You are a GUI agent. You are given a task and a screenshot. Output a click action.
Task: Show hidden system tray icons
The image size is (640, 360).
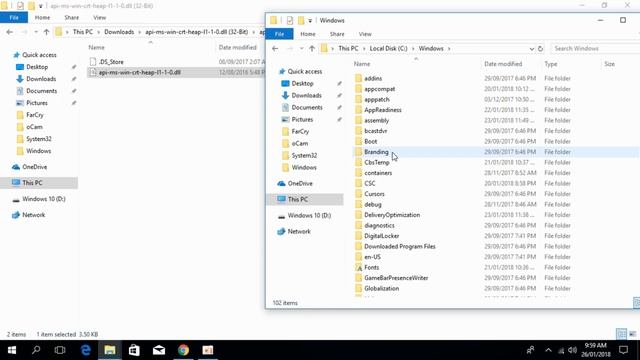pyautogui.click(x=548, y=350)
